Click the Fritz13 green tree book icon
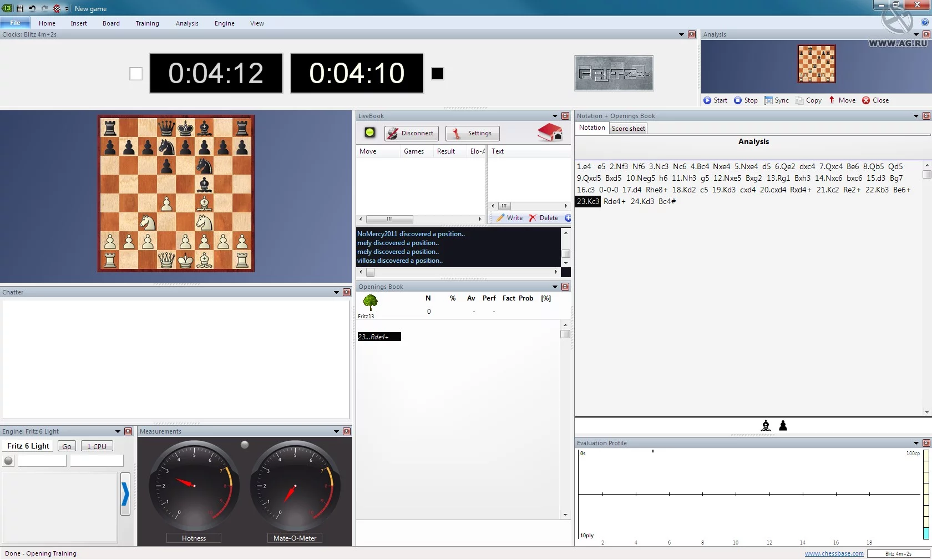 pyautogui.click(x=370, y=303)
